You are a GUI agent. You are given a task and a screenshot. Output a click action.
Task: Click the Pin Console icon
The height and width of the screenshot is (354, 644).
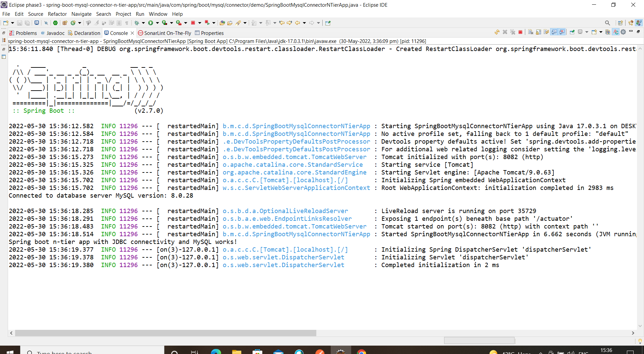coord(572,32)
